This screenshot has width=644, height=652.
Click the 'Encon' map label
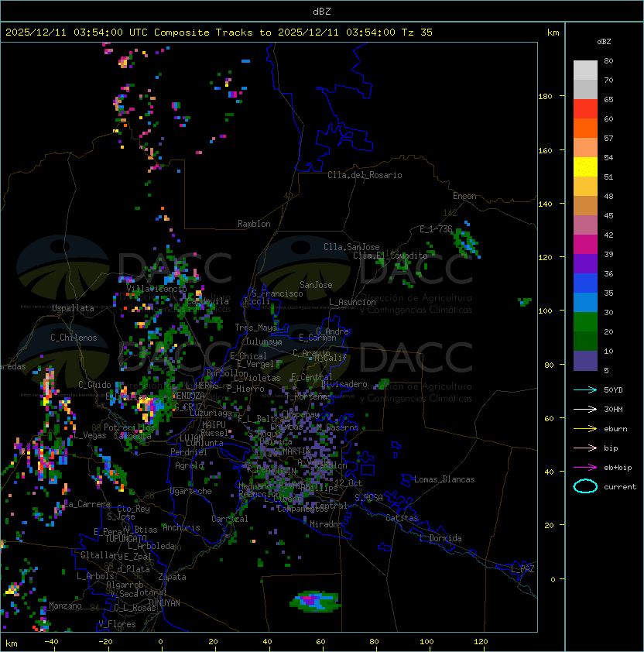coord(464,196)
